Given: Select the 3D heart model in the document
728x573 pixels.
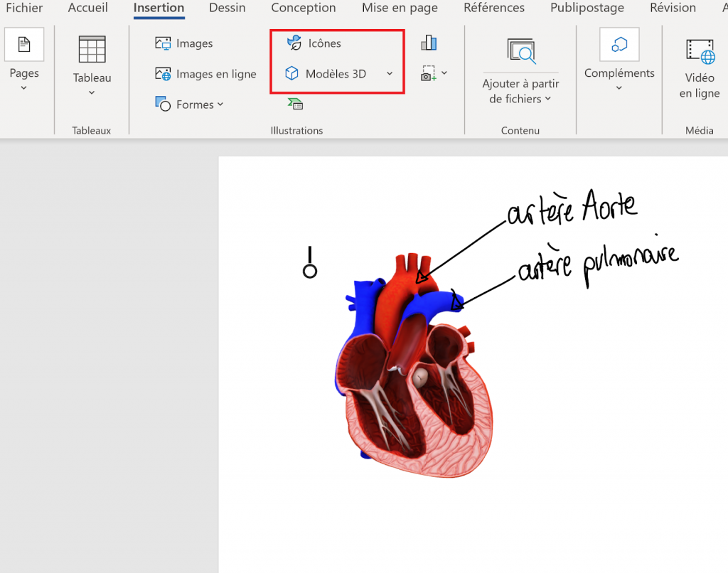Looking at the screenshot, I should pyautogui.click(x=413, y=365).
